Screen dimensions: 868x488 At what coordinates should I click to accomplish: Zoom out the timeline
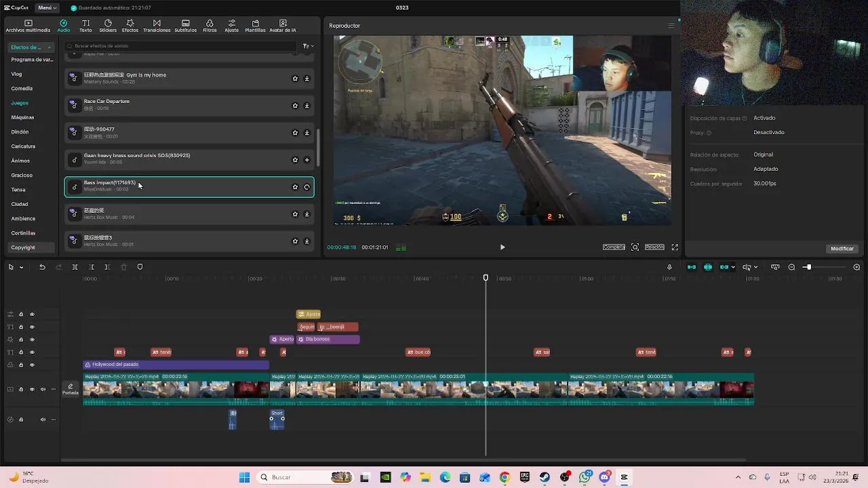(x=791, y=267)
